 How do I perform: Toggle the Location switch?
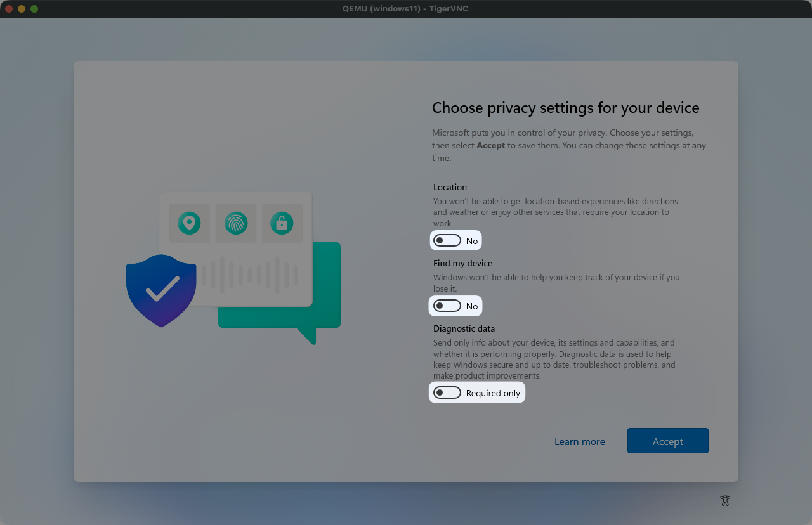tap(447, 241)
